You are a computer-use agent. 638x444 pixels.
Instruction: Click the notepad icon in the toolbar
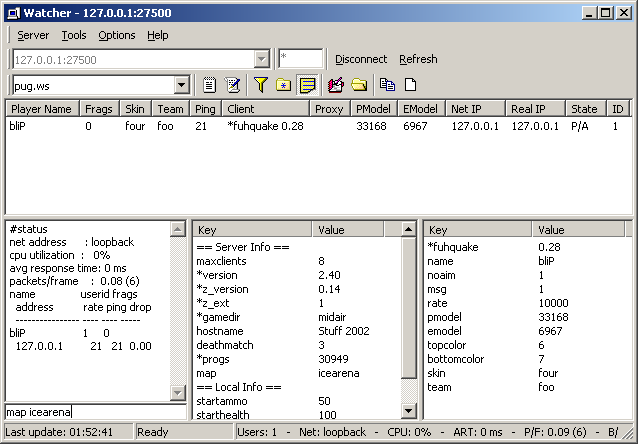(x=209, y=85)
